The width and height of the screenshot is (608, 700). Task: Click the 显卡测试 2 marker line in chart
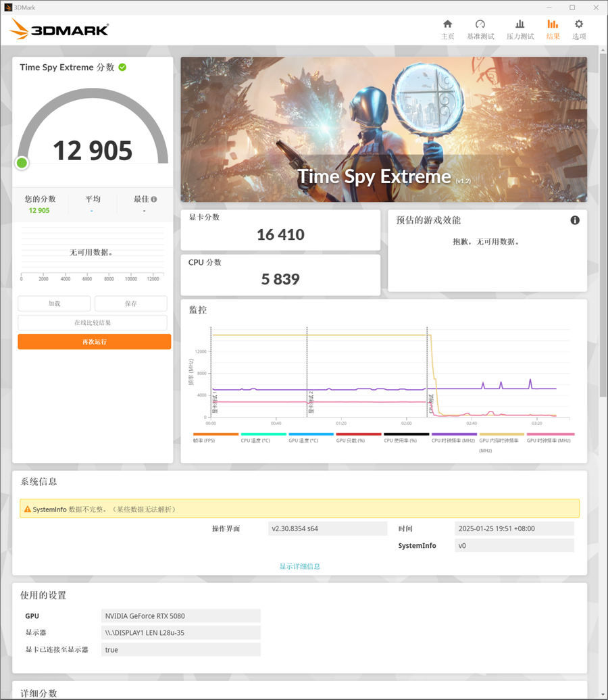point(307,372)
